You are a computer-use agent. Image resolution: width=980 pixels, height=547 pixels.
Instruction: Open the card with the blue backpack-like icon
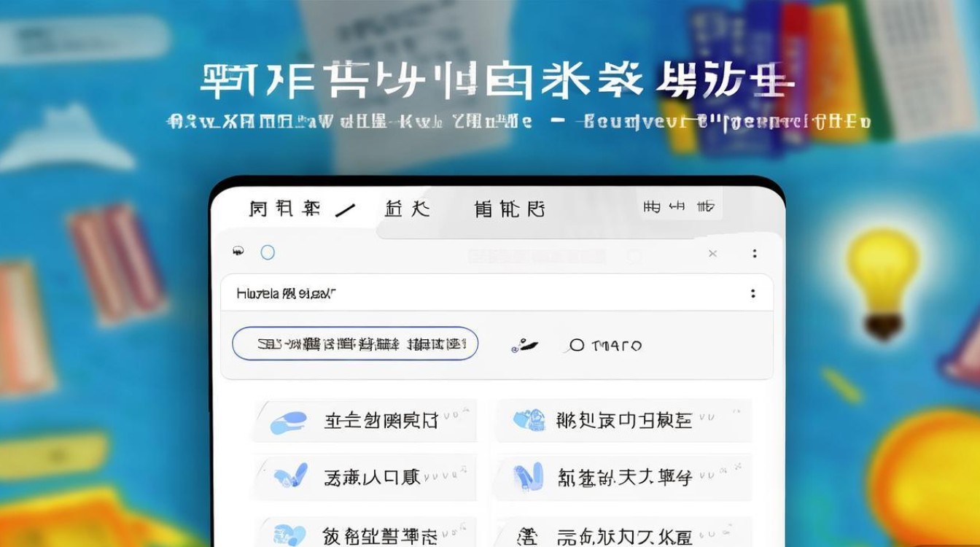pyautogui.click(x=623, y=420)
